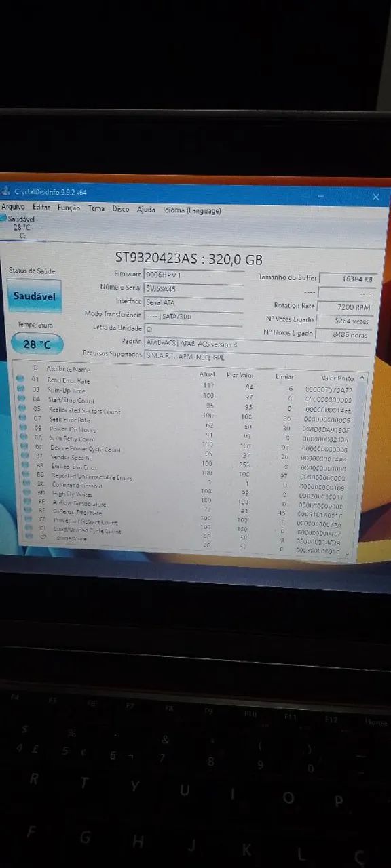
Task: Click the status dot for Device Power Cycle Count
Action: 24,446
